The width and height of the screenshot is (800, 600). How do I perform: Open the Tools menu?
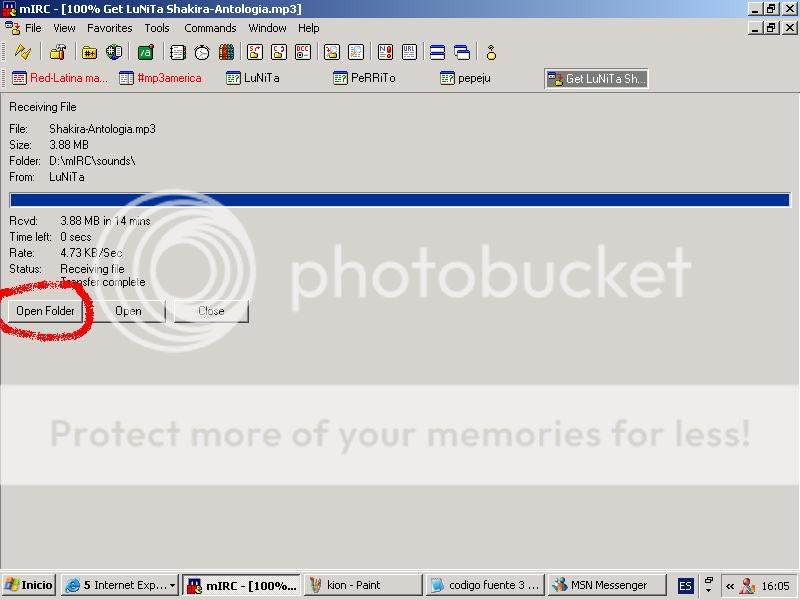point(157,28)
